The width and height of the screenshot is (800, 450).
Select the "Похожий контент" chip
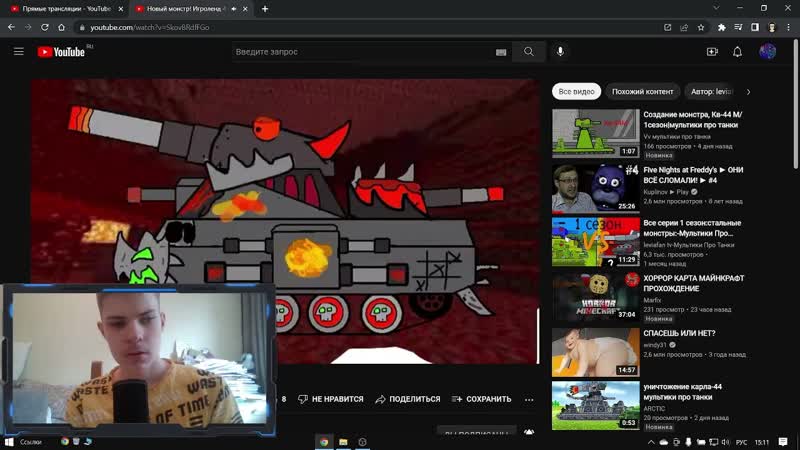click(642, 92)
